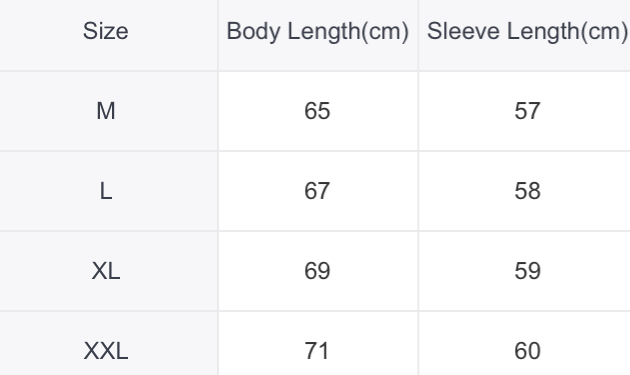Select the XXL size row label
630x375 pixels.
[x=106, y=351]
